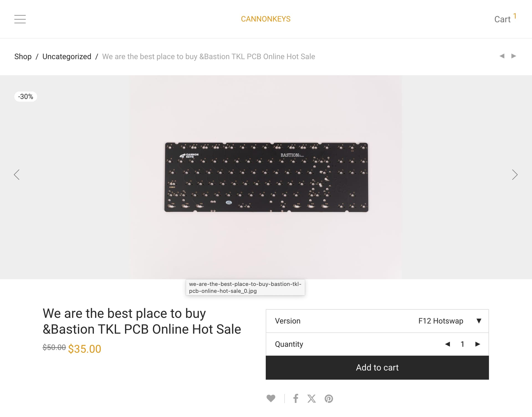532x417 pixels.
Task: Select the F12 Hotswap version option
Action: click(x=441, y=321)
